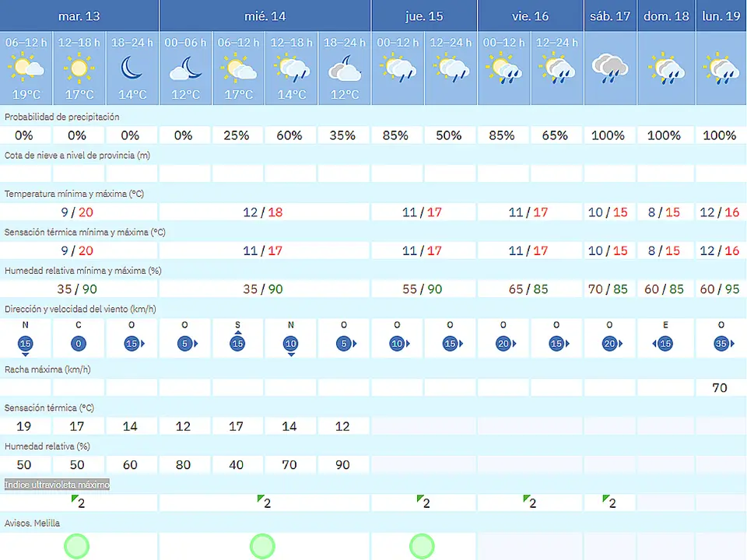Click 'Sensación térmica mínima y máxima' label

click(x=85, y=233)
